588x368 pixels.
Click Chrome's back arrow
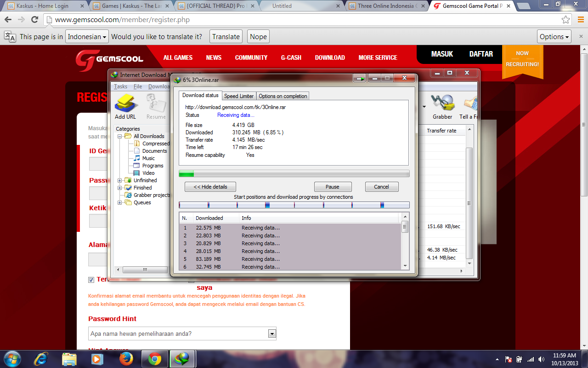8,20
